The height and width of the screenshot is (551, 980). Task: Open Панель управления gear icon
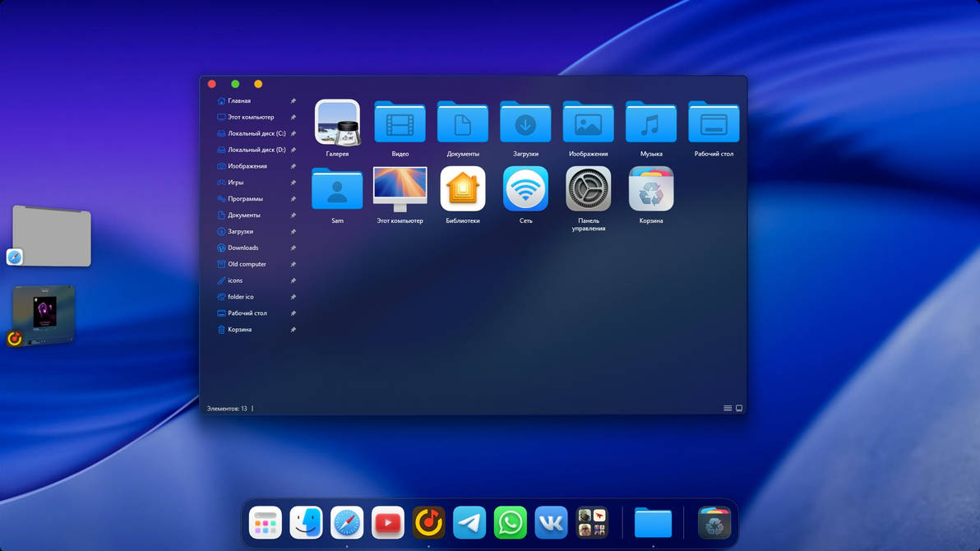588,189
